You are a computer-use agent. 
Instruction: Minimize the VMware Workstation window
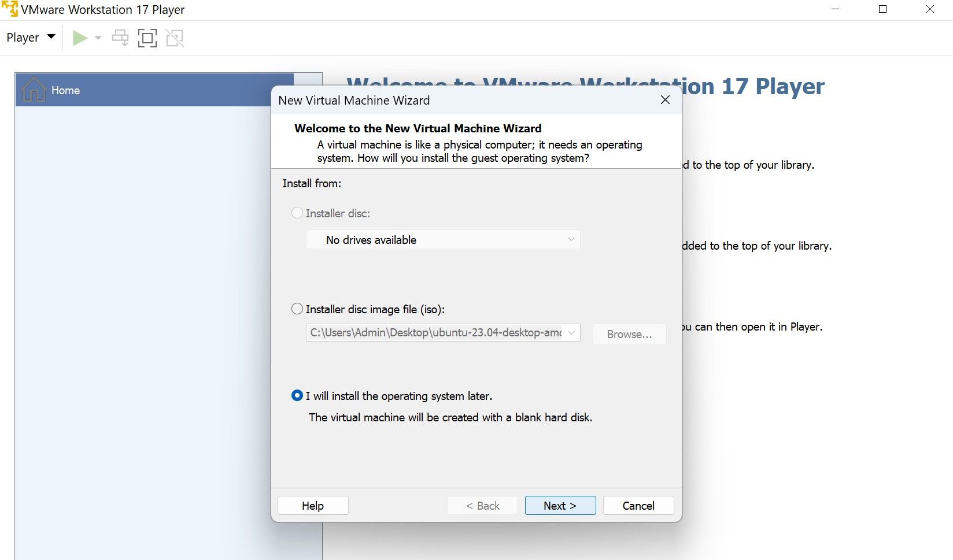click(x=835, y=9)
